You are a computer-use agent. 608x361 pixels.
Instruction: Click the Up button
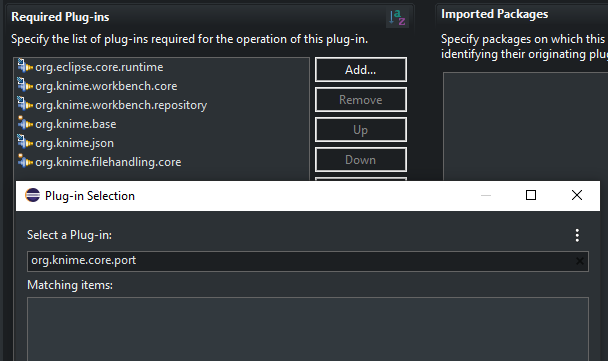point(361,130)
